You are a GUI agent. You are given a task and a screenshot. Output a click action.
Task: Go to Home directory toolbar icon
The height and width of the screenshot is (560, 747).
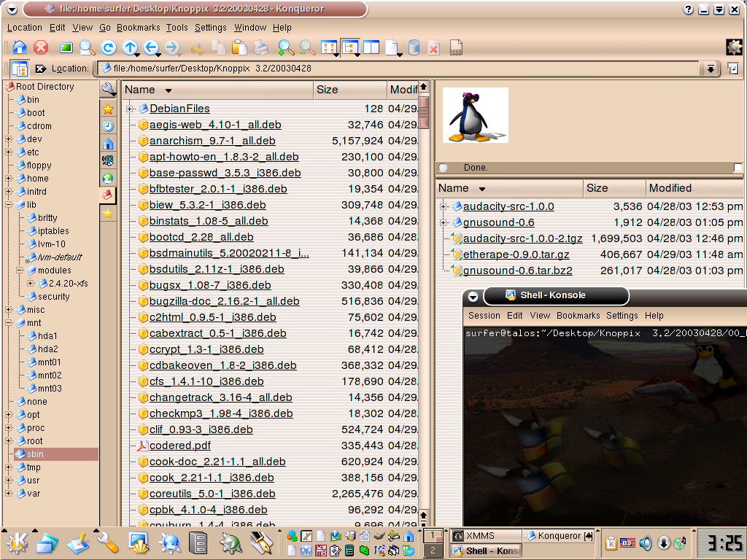coord(20,47)
